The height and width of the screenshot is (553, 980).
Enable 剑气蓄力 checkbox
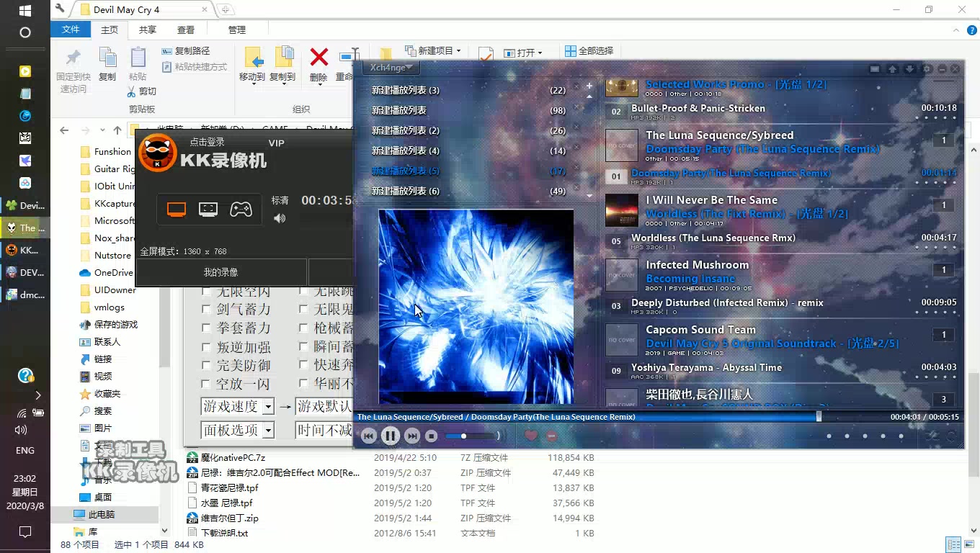click(206, 309)
